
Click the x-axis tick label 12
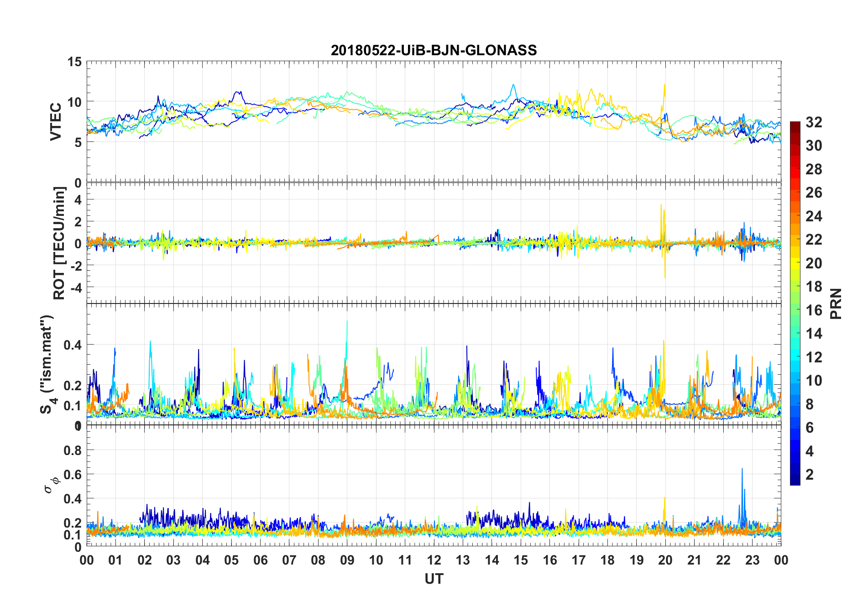434,560
